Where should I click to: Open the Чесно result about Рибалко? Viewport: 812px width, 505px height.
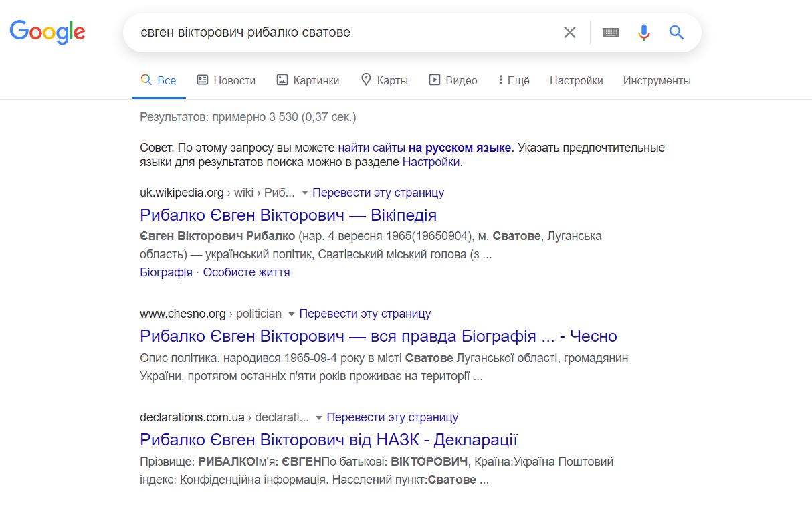(379, 336)
